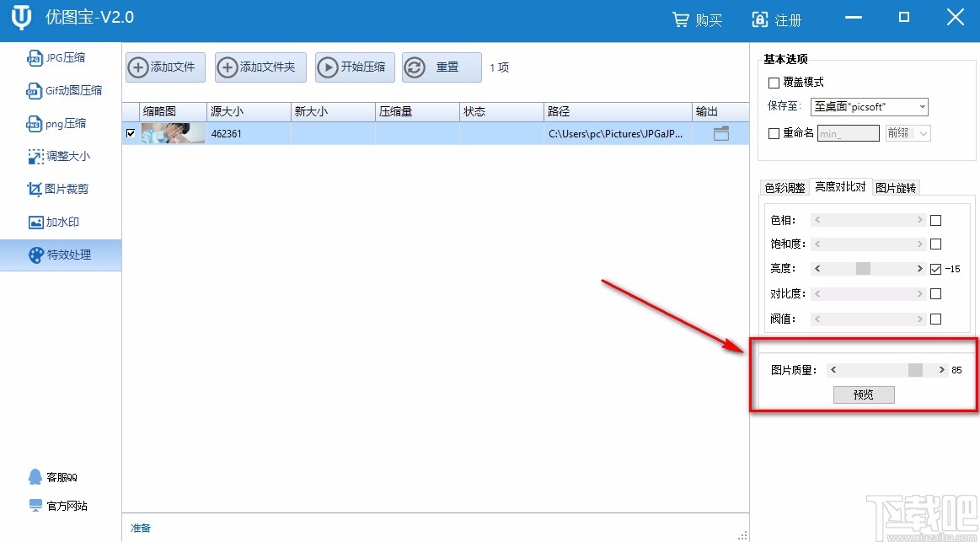Click the 图片质量 slider handle
Image resolution: width=980 pixels, height=542 pixels.
(x=915, y=370)
